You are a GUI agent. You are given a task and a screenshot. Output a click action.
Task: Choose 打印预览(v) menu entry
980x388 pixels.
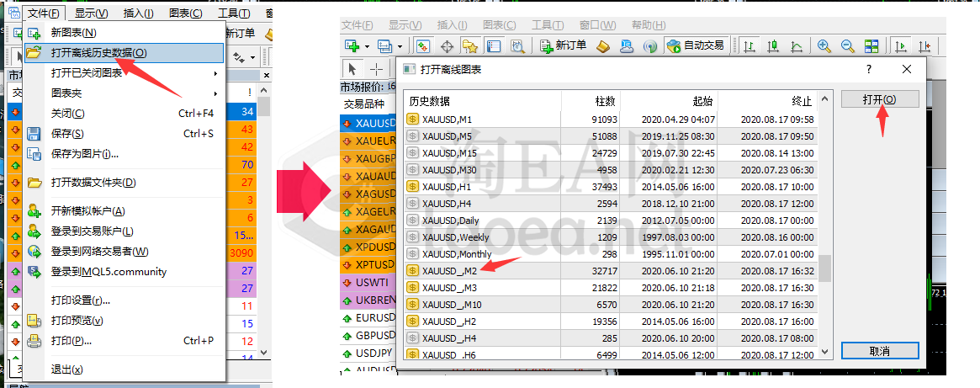tap(123, 321)
